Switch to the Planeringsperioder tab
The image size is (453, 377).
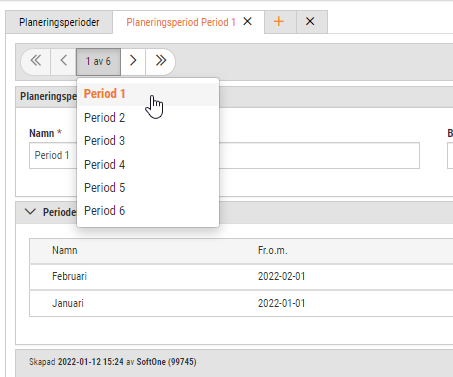(59, 22)
